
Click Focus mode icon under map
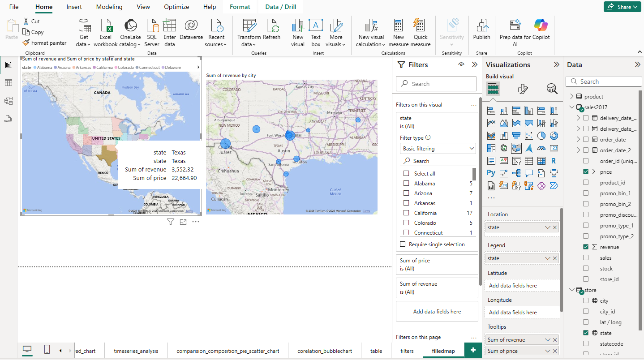click(x=183, y=222)
